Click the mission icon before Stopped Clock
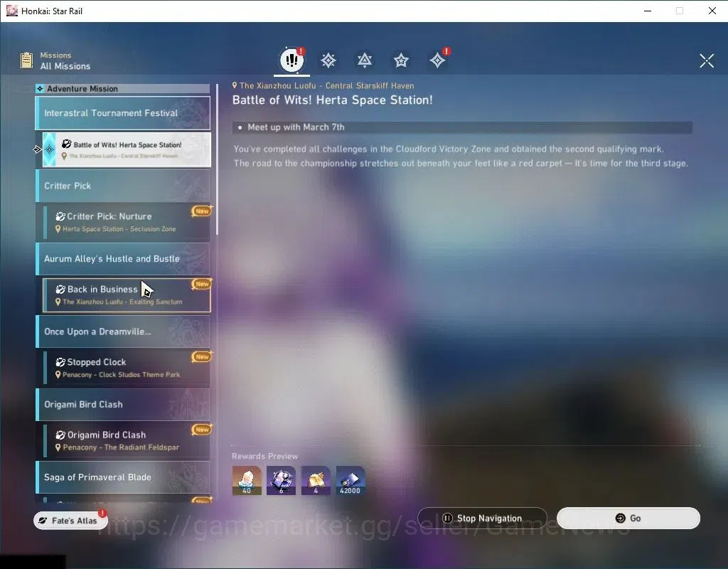Viewport: 728px width, 569px height. tap(60, 362)
